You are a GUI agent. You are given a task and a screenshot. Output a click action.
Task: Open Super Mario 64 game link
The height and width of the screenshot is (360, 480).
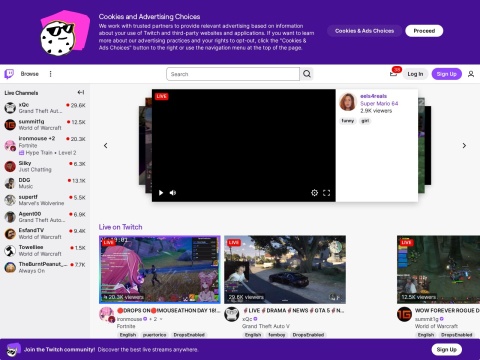tap(379, 103)
